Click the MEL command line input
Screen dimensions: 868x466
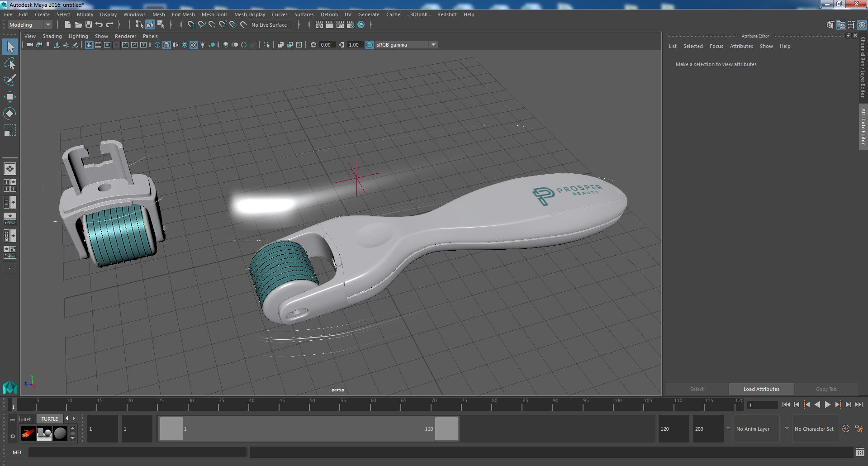click(138, 452)
